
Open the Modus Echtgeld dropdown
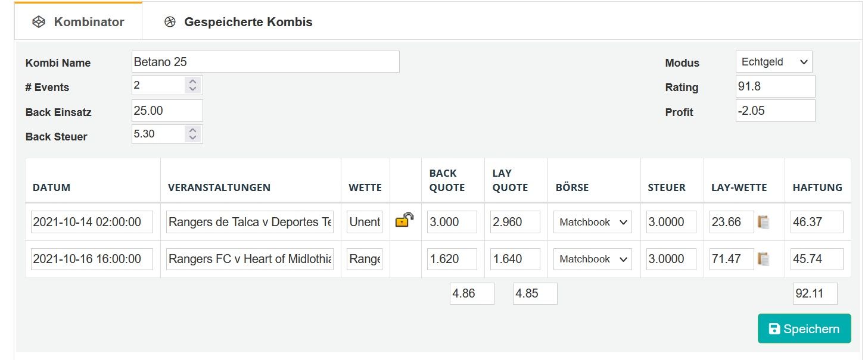click(774, 62)
